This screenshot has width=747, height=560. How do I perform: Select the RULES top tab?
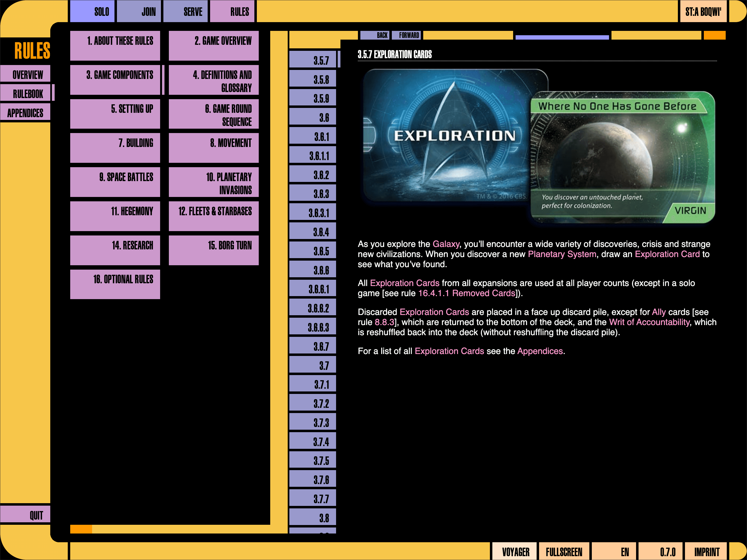[x=232, y=11]
